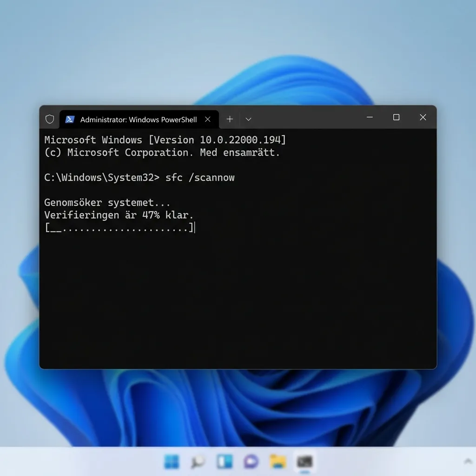
Task: Minimize the PowerShell terminal window
Action: (x=370, y=117)
